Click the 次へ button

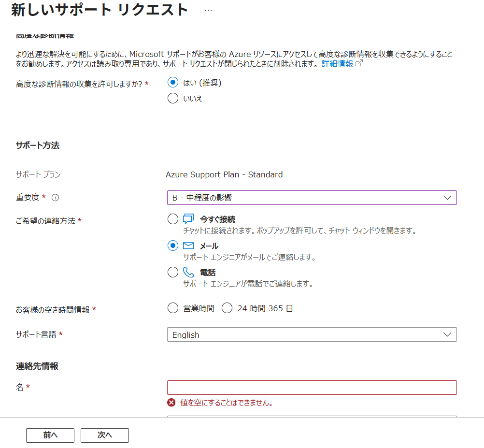(105, 435)
